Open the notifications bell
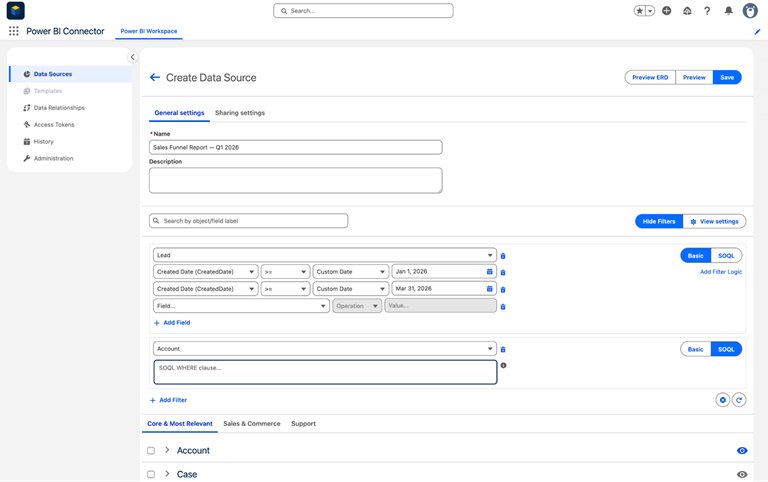The image size is (768, 482). [729, 11]
